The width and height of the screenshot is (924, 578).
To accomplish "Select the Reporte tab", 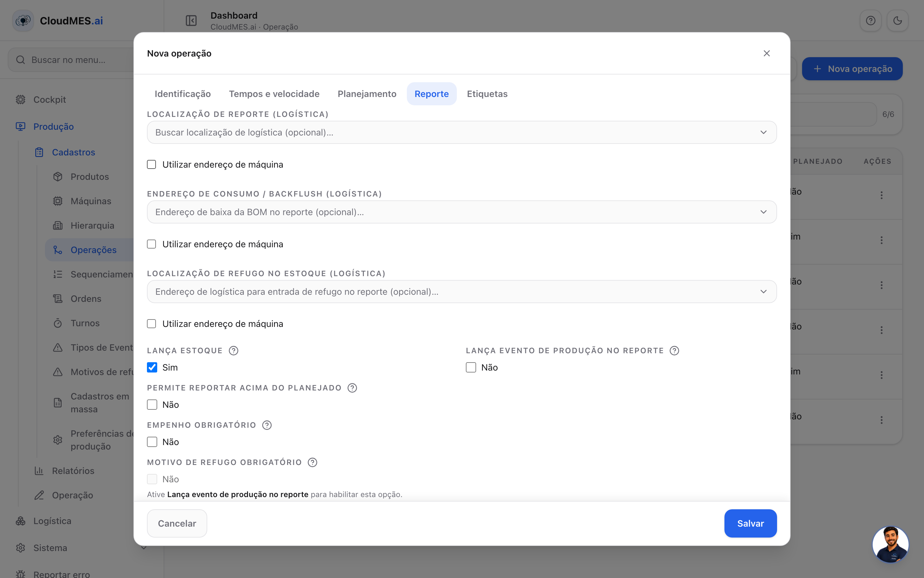I will [x=432, y=94].
